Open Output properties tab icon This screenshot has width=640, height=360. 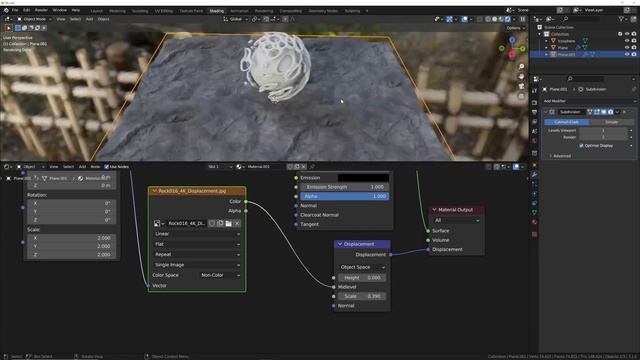535,112
